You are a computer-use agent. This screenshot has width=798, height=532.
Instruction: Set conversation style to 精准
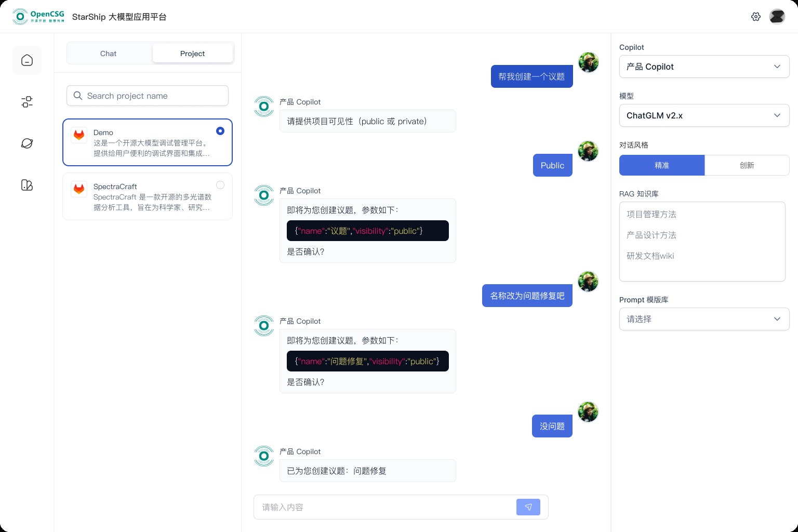click(662, 165)
